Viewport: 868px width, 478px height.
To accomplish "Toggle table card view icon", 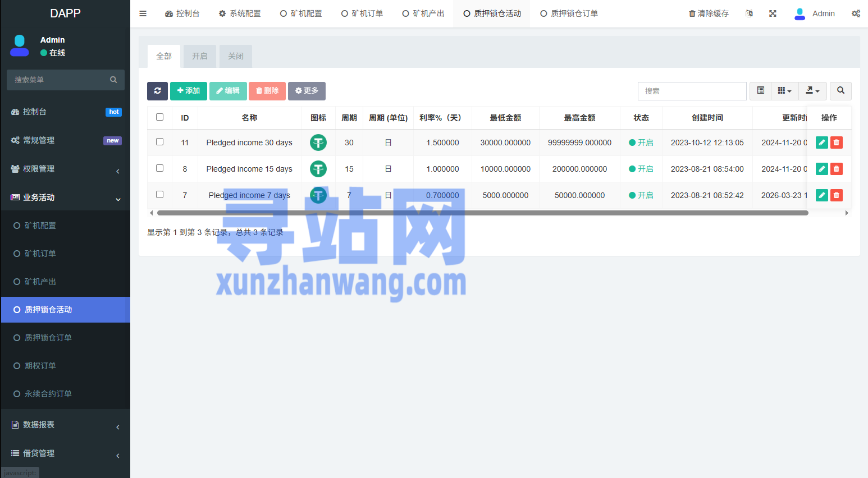I will (x=760, y=91).
